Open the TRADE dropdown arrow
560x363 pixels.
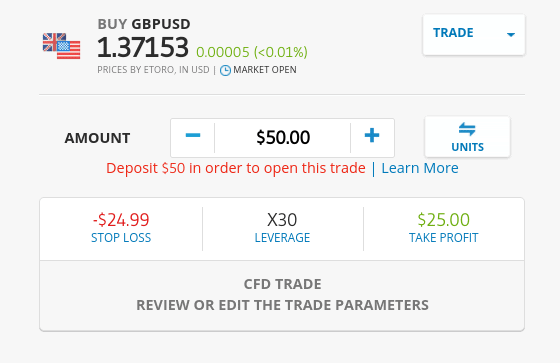[511, 35]
